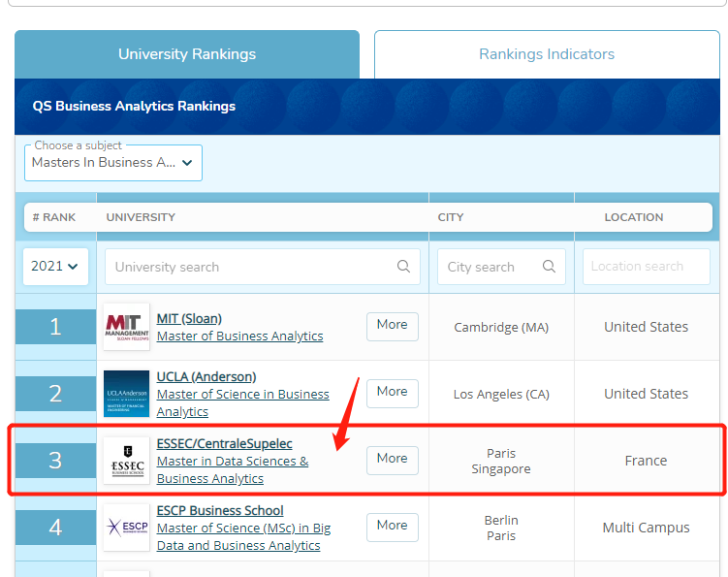This screenshot has height=577, width=728.
Task: Open the Rankings Indicators tab
Action: (547, 54)
